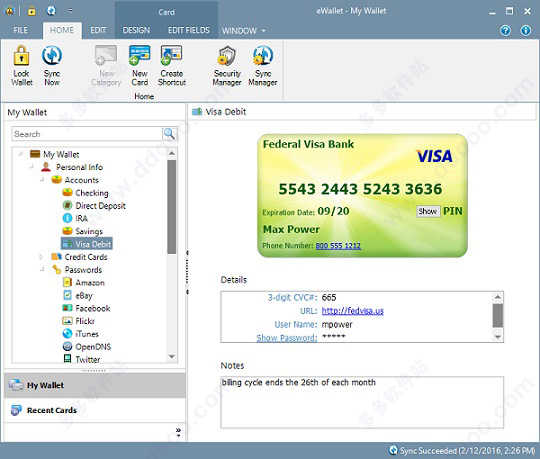Screen dimensions: 540x459
Task: Click the Show PIN button on card
Action: coord(428,211)
